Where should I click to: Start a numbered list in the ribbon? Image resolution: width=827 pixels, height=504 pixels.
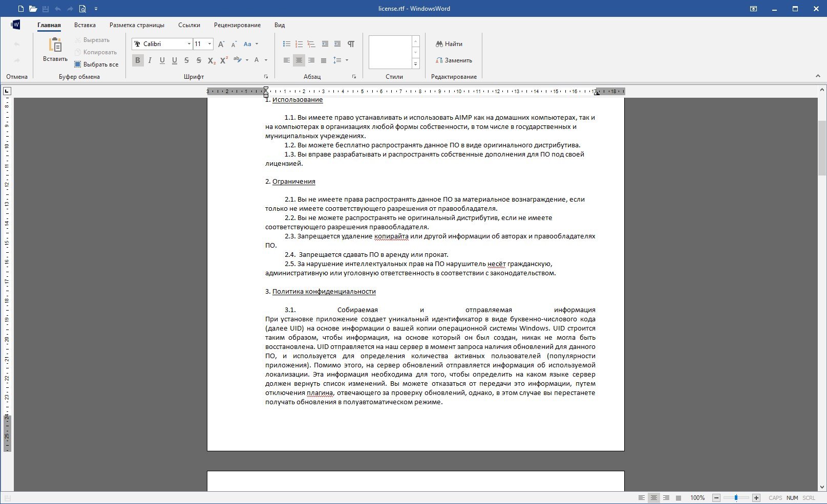coord(299,44)
